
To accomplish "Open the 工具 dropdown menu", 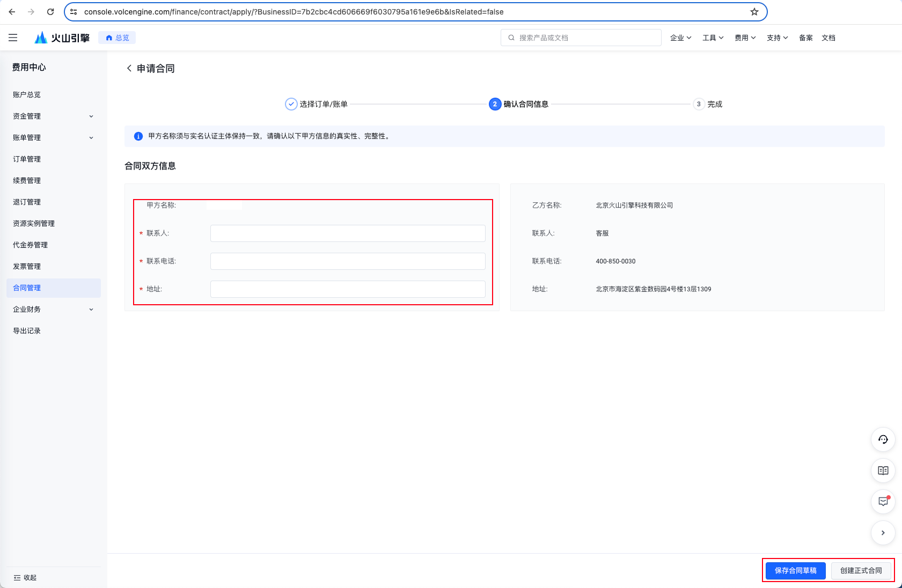I will click(713, 38).
